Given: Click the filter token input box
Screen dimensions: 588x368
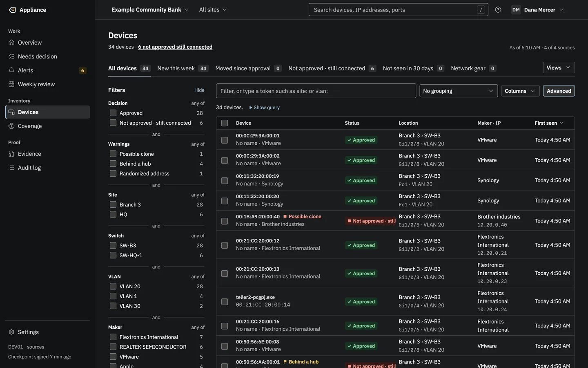Looking at the screenshot, I should (x=316, y=91).
